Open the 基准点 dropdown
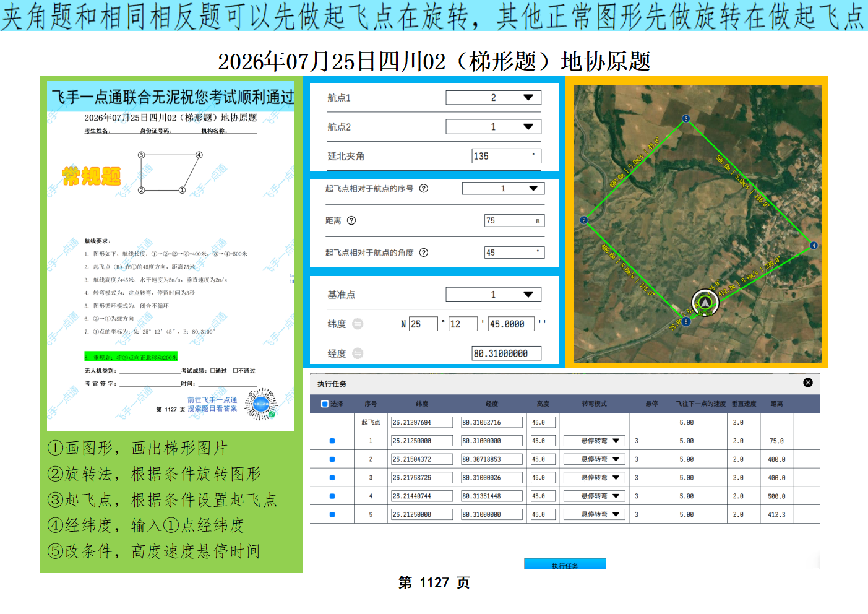Viewport: 868px width, 614px height. pos(494,295)
